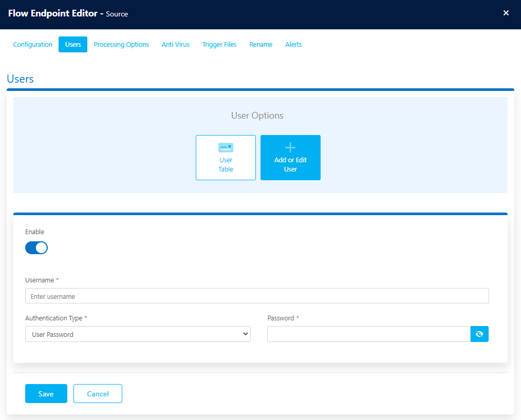The width and height of the screenshot is (521, 420).
Task: Open the Authentication Type dropdown
Action: tap(137, 334)
